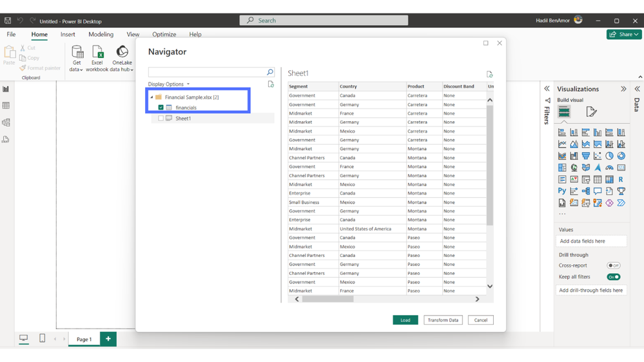The width and height of the screenshot is (644, 362).
Task: Click the Transform Data button
Action: [x=443, y=320]
